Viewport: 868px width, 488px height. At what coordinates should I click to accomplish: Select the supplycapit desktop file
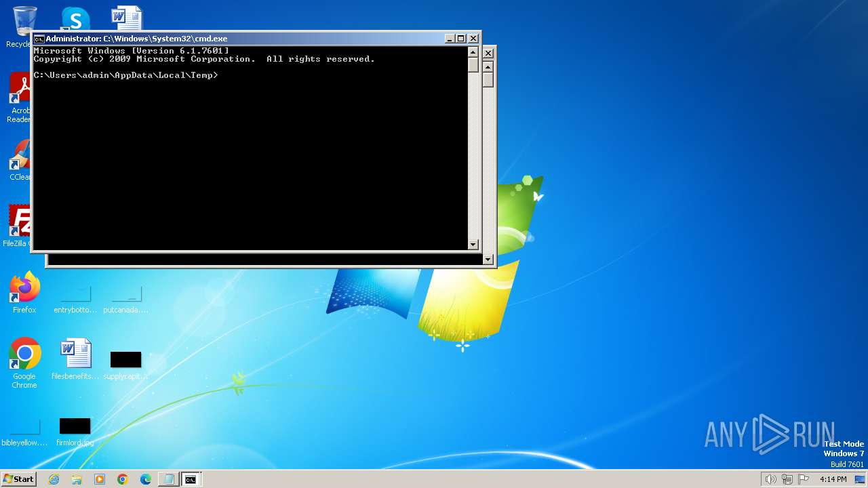point(125,365)
